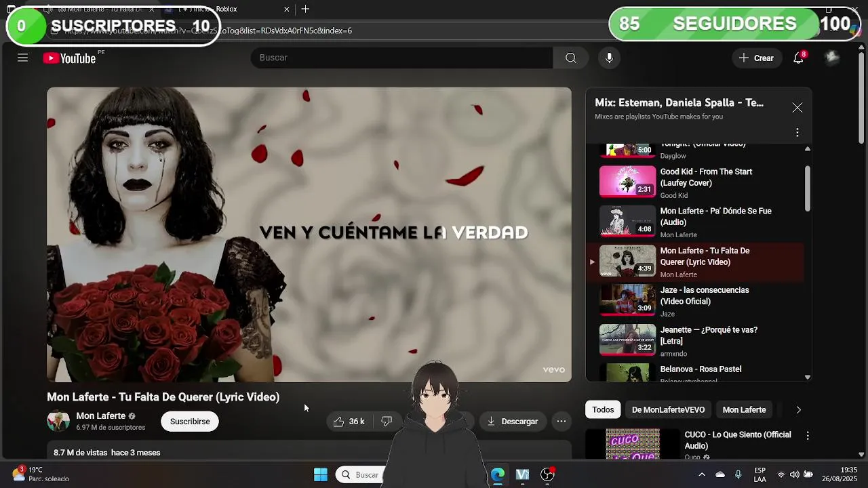Open OneDrive cloud tray icon

[720, 474]
